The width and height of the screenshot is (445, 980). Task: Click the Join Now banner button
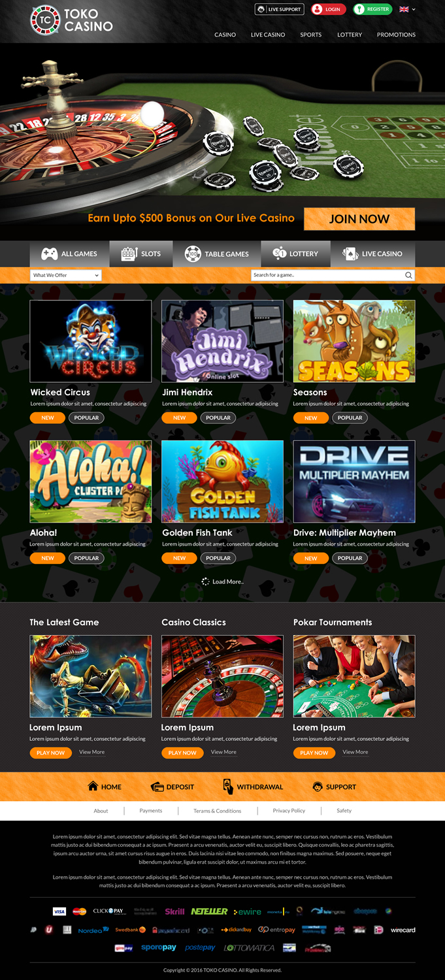coord(359,219)
